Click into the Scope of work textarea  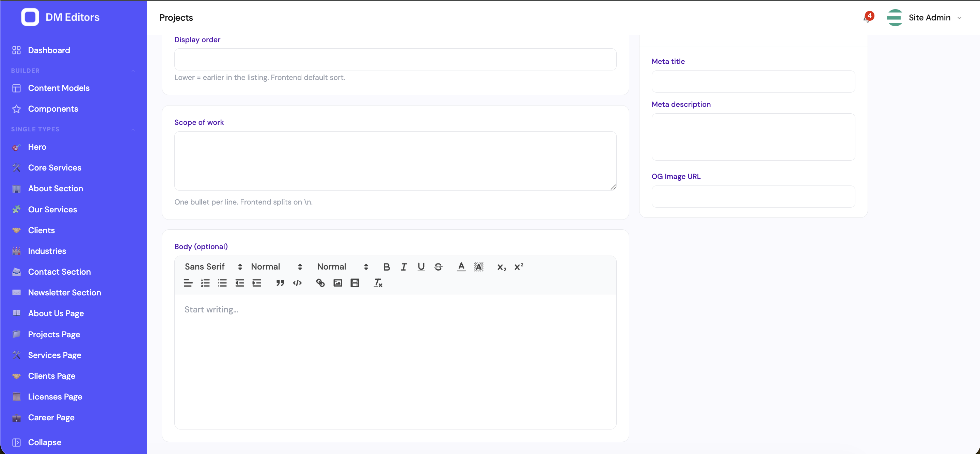pos(395,161)
